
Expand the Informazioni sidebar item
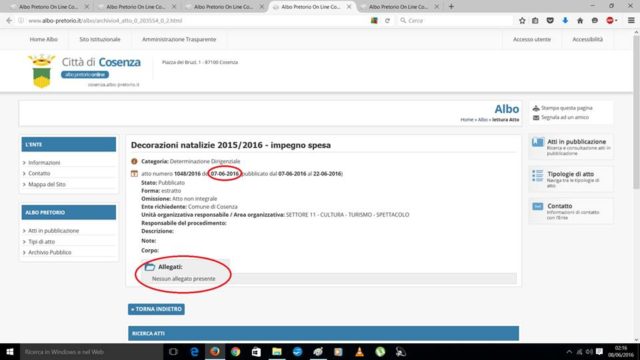pyautogui.click(x=44, y=162)
